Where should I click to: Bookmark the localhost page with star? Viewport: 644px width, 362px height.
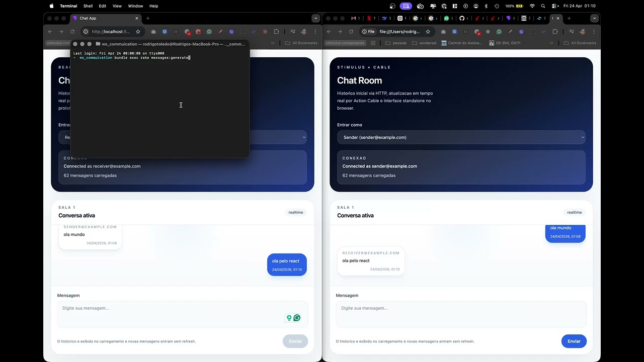tap(138, 32)
